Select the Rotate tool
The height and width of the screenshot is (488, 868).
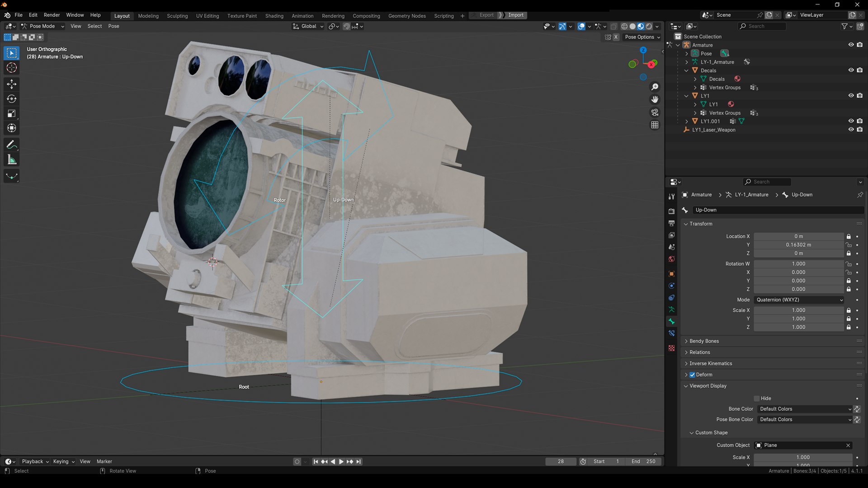coord(12,99)
